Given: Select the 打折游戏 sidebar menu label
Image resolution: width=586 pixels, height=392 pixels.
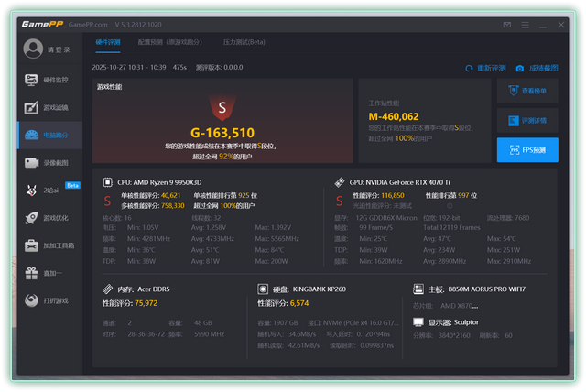Looking at the screenshot, I should (x=56, y=300).
